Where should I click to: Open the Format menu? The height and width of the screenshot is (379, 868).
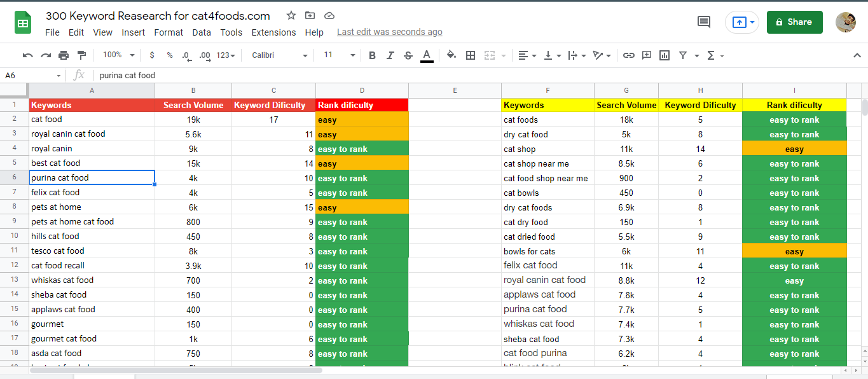(169, 32)
